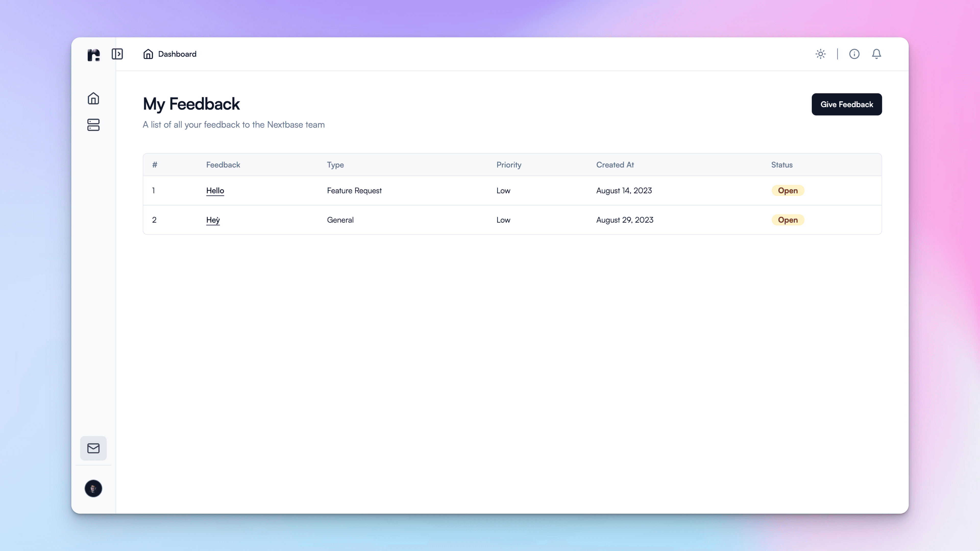The width and height of the screenshot is (980, 551).
Task: Click the Priority column header
Action: (x=509, y=165)
